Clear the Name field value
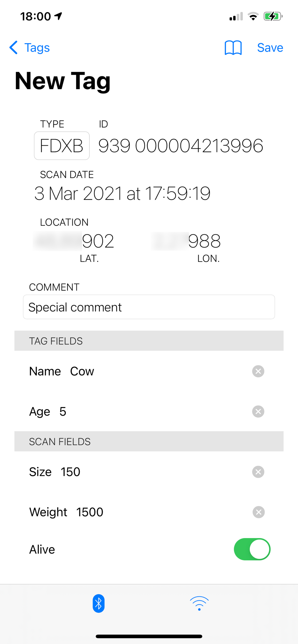This screenshot has width=298, height=644. (x=258, y=371)
